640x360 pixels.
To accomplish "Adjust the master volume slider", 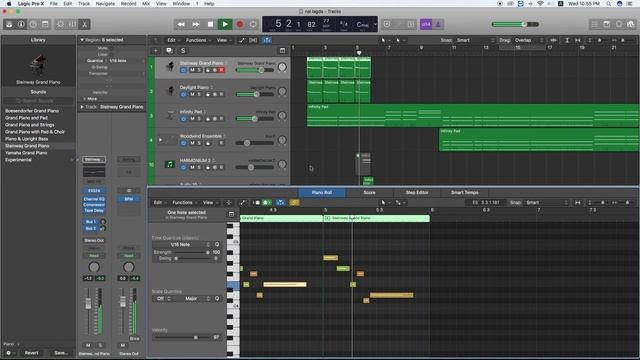I will (516, 24).
